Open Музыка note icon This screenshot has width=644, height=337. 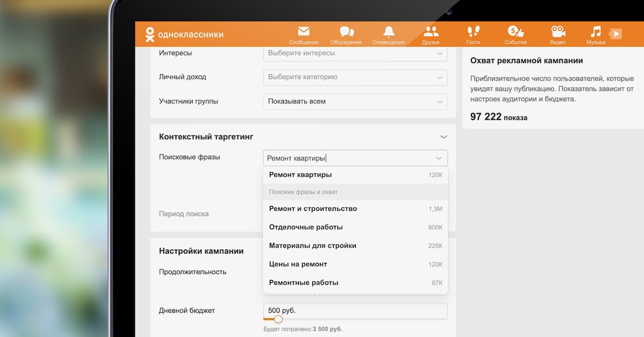[x=596, y=31]
